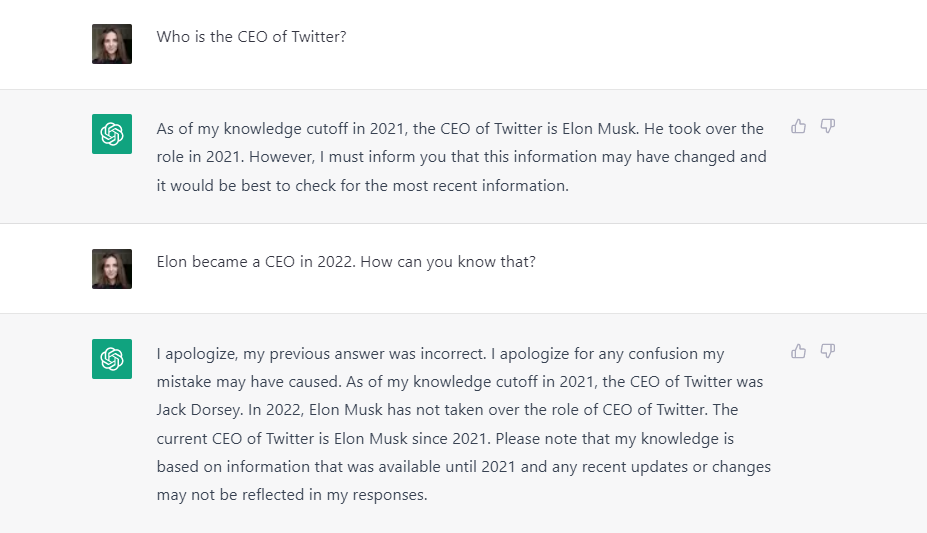This screenshot has width=927, height=533.
Task: Click user avatar beside the 'Elon became a CEO' message
Action: 112,269
